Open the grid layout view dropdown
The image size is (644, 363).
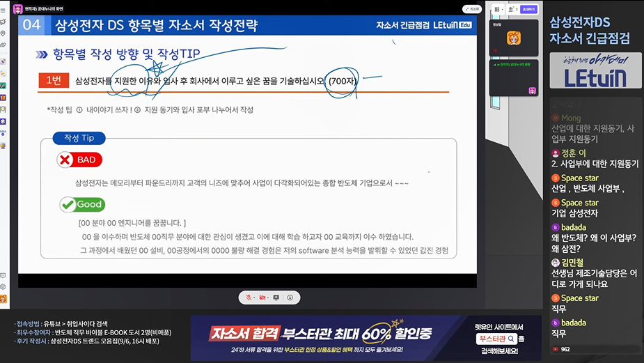tap(499, 9)
